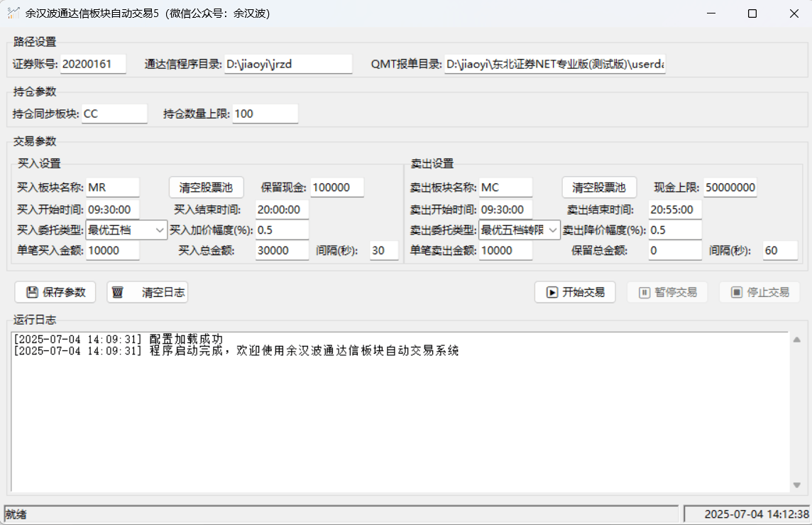812x525 pixels.
Task: Click the log scrollbar up arrow
Action: pyautogui.click(x=796, y=339)
